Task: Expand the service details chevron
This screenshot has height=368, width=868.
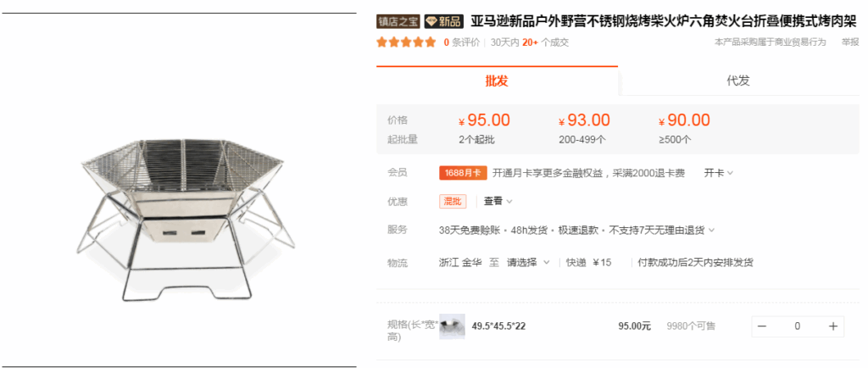Action: 711,230
